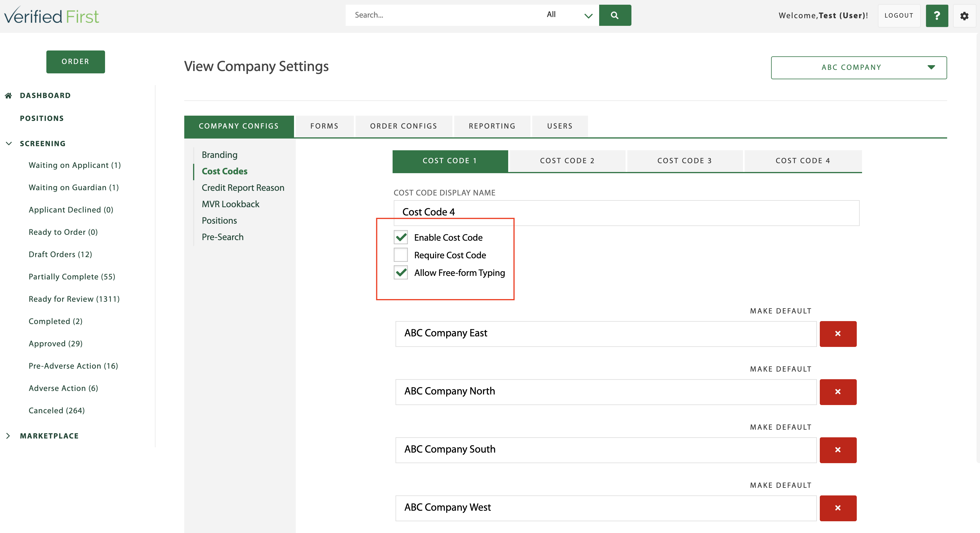Open the search category All dropdown

[569, 15]
